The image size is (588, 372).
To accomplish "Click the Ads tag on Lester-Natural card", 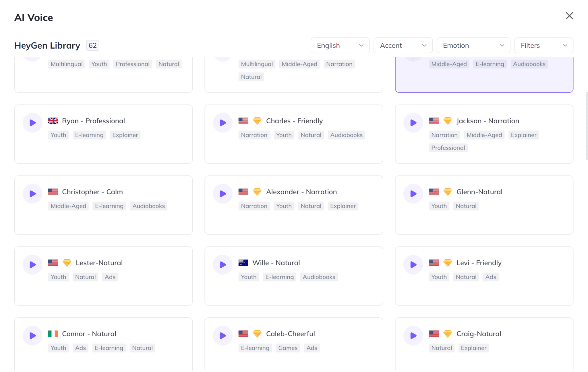I will point(110,277).
